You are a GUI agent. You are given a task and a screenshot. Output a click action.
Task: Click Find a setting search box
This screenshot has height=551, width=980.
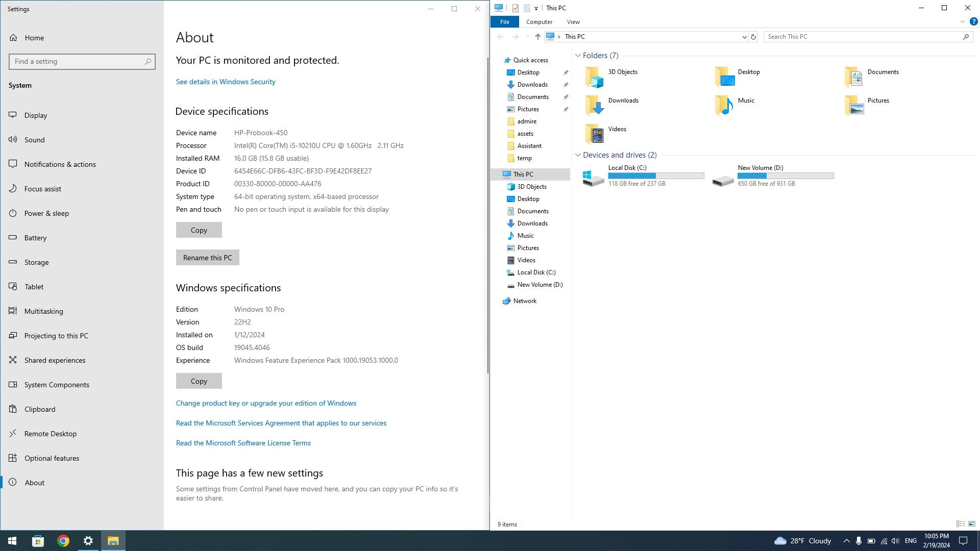[x=82, y=62]
